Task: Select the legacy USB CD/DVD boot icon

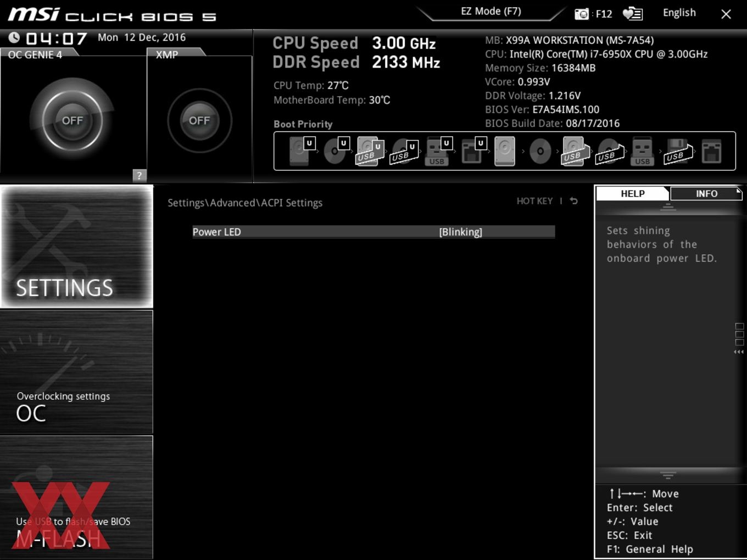Action: click(609, 152)
